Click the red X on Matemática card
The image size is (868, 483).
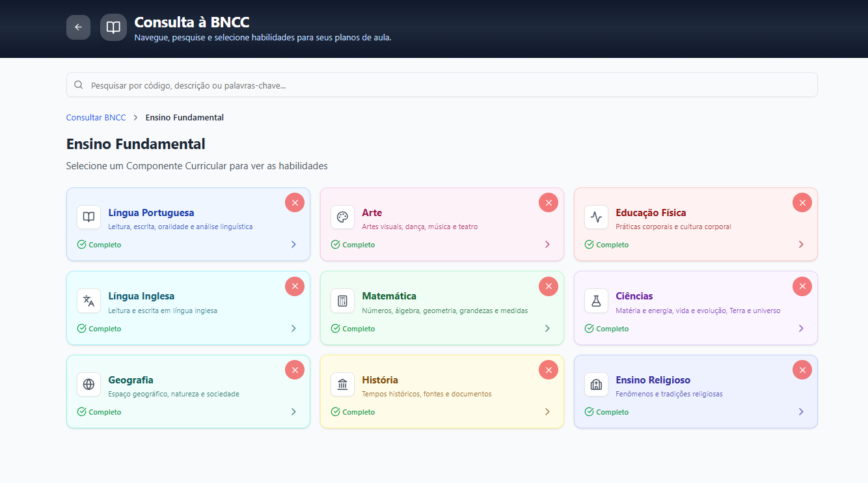click(x=549, y=286)
